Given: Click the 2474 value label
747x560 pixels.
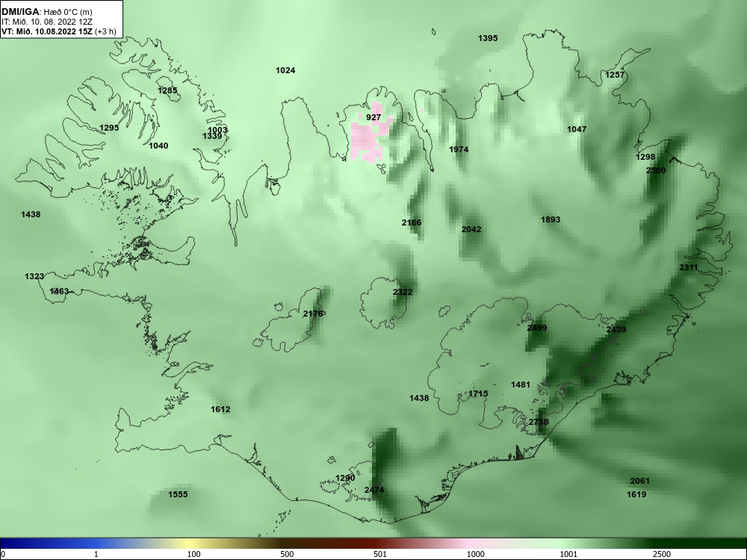Looking at the screenshot, I should (x=374, y=490).
